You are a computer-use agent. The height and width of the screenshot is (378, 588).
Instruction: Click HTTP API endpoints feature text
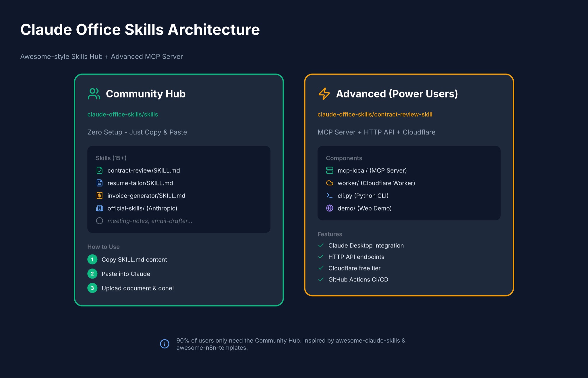click(x=356, y=257)
